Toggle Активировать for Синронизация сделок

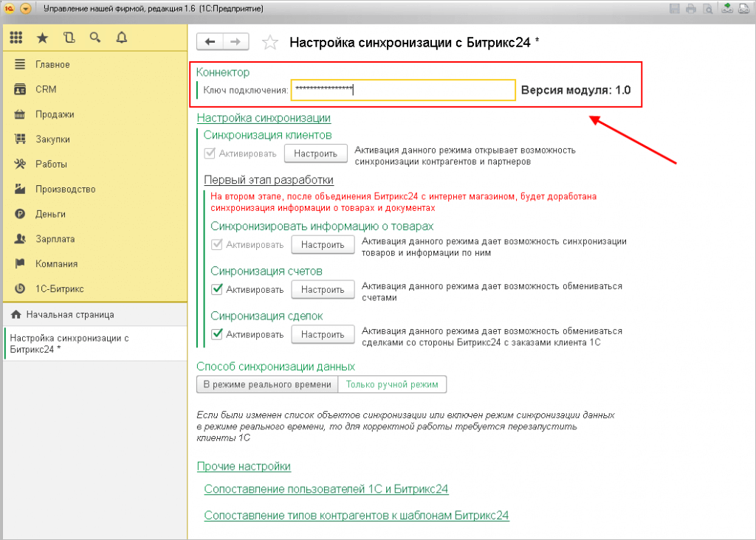(217, 334)
